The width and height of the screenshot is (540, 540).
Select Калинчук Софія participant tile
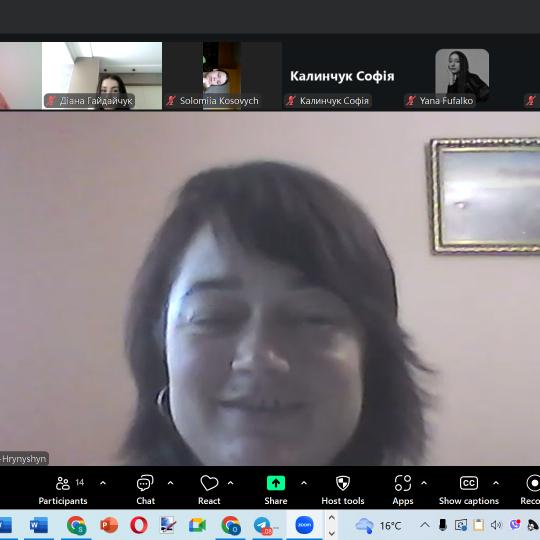tap(342, 76)
